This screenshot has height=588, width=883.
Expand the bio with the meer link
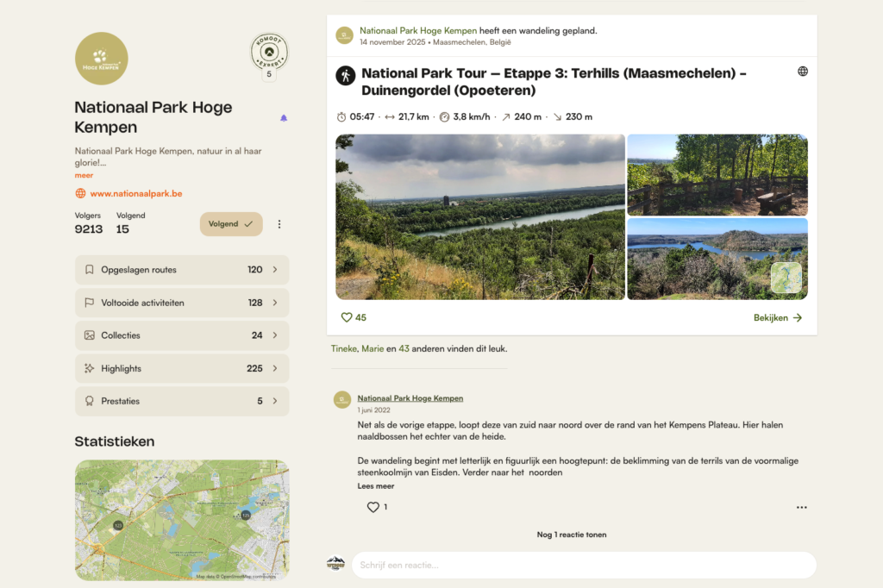[83, 174]
